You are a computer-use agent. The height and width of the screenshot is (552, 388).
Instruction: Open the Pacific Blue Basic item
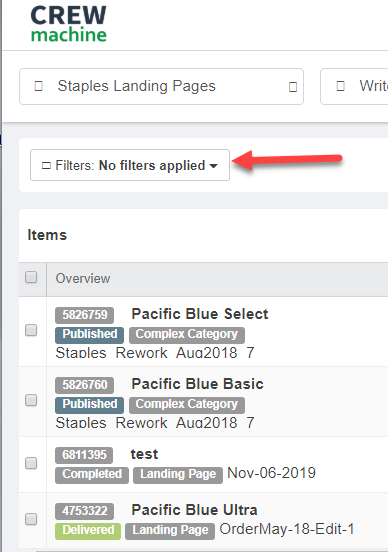(197, 384)
